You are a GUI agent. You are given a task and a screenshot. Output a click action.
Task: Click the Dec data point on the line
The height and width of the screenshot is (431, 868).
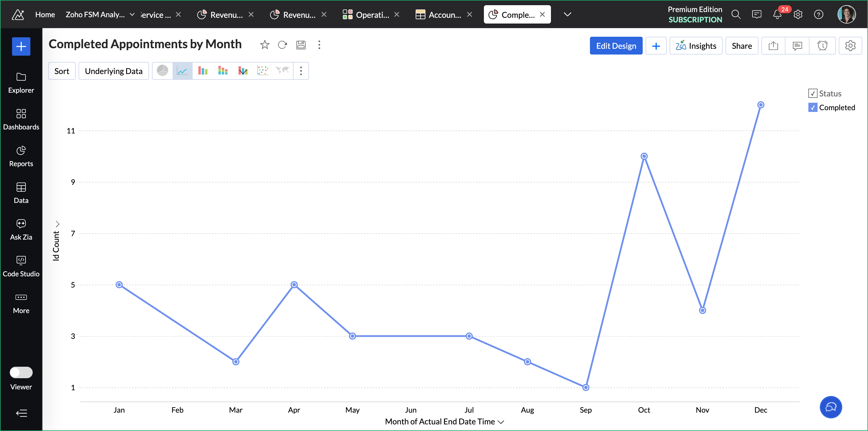761,105
